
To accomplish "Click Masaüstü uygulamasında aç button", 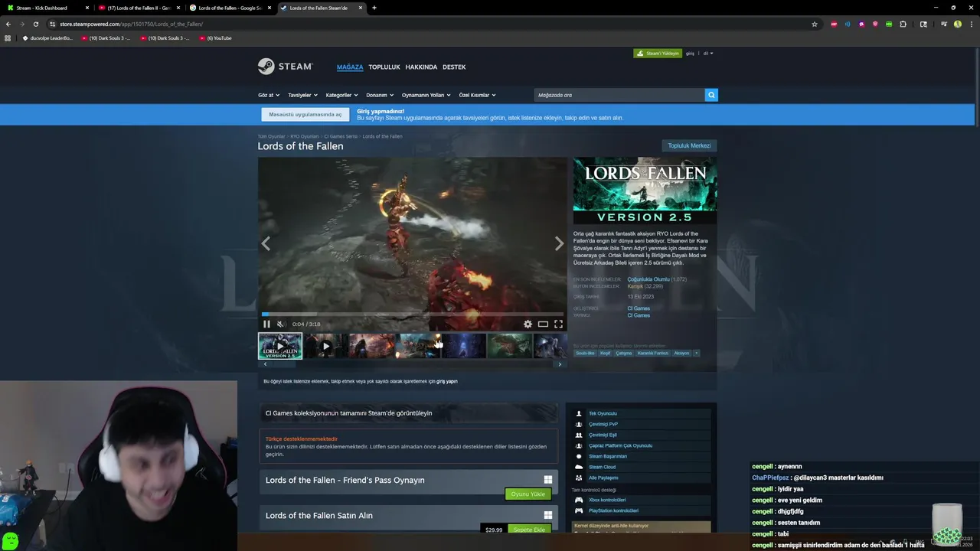I will tap(305, 115).
